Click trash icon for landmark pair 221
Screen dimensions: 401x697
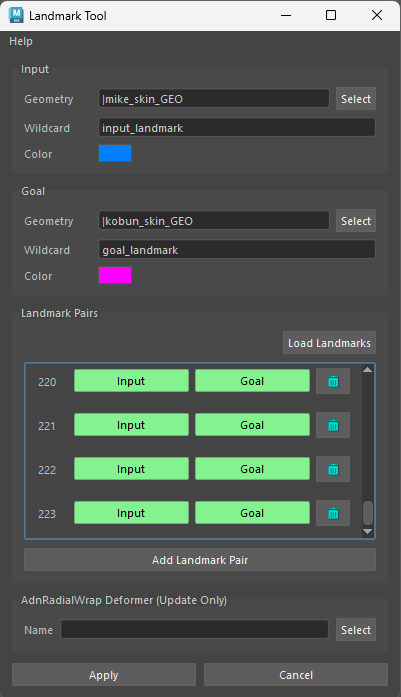(333, 425)
